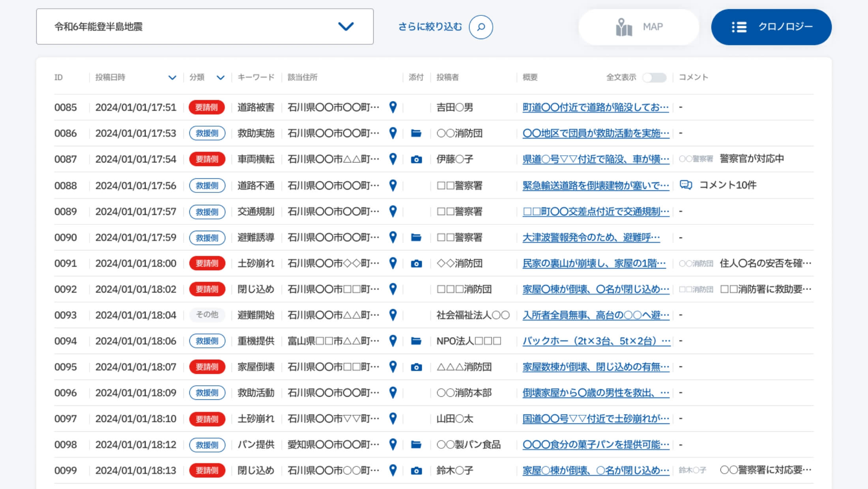Click the search magnifier icon beside さらに絞り込む
868x489 pixels.
pos(481,27)
